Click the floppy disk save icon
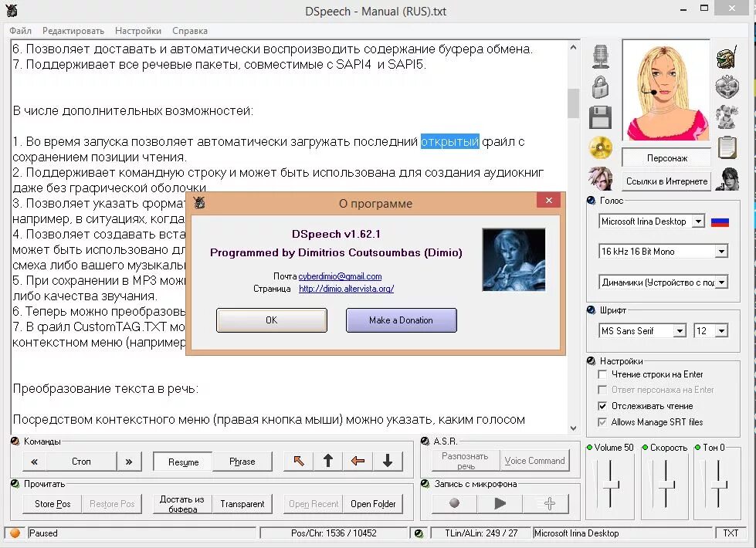This screenshot has width=756, height=548. 600,117
